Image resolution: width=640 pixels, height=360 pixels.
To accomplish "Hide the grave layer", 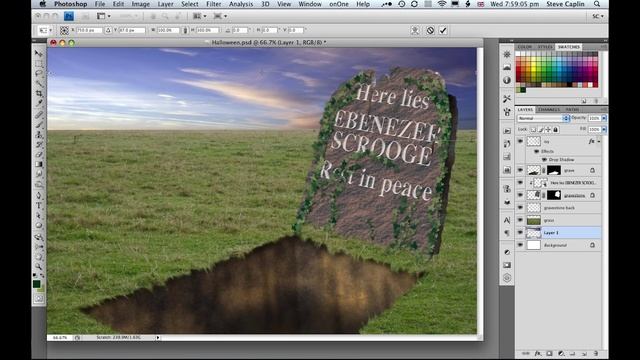I will tap(520, 170).
